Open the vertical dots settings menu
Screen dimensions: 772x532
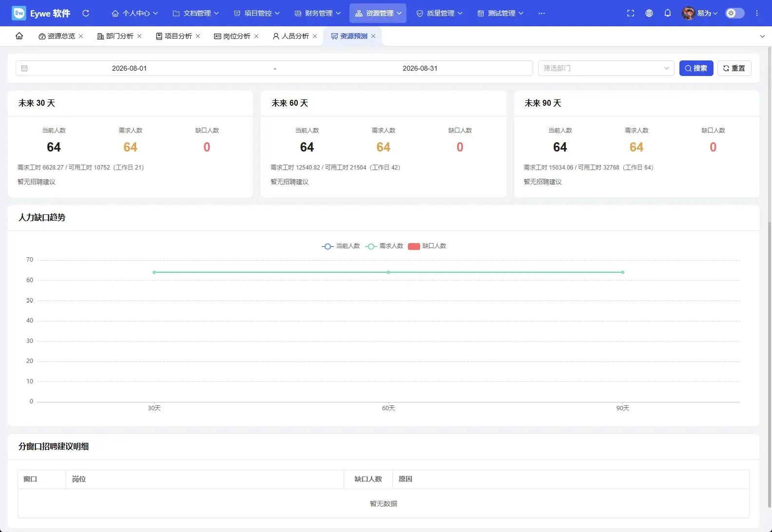757,13
